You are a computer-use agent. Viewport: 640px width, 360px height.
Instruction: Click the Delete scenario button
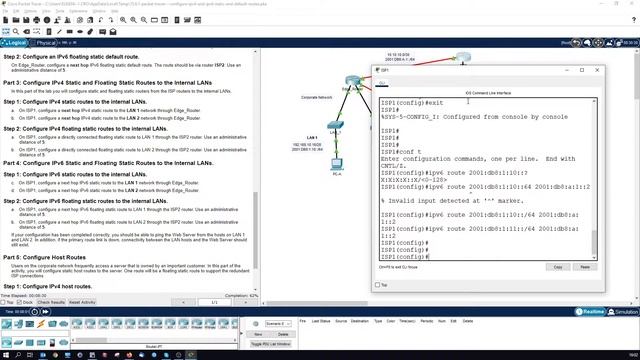(282, 334)
